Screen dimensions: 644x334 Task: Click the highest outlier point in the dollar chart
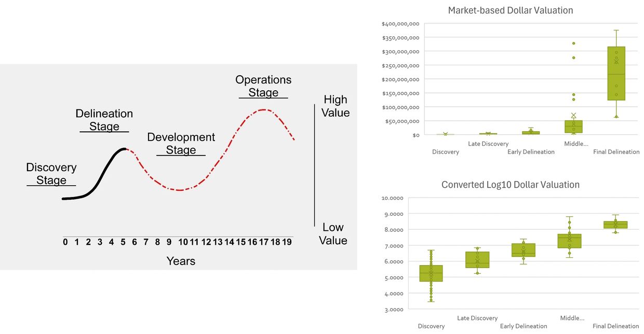(x=573, y=43)
